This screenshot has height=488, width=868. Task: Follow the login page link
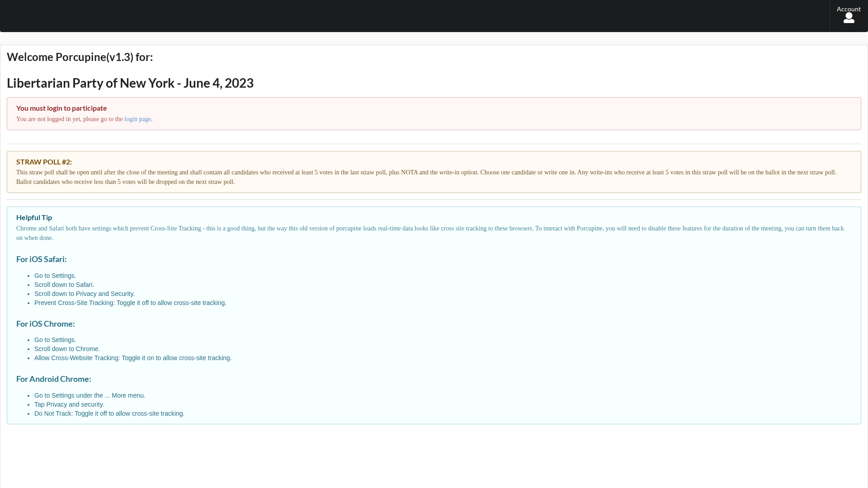click(137, 119)
